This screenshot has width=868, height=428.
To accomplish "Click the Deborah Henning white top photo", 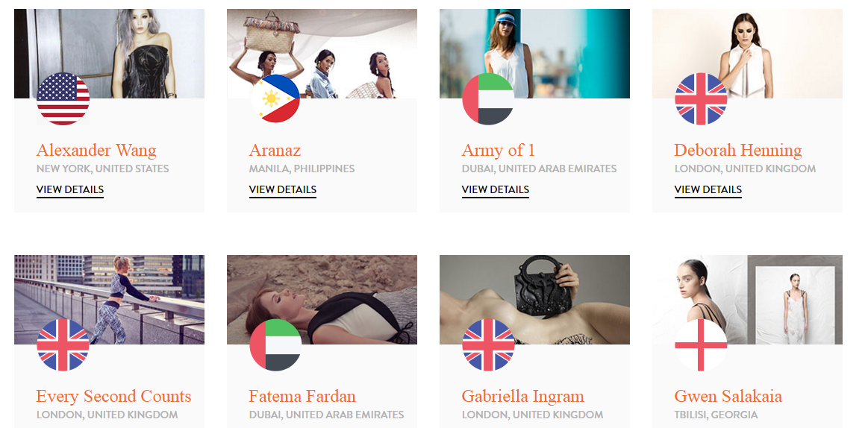I will (x=747, y=54).
